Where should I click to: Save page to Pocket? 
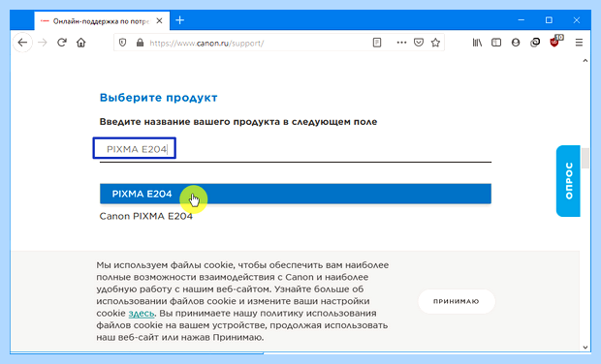coord(419,43)
